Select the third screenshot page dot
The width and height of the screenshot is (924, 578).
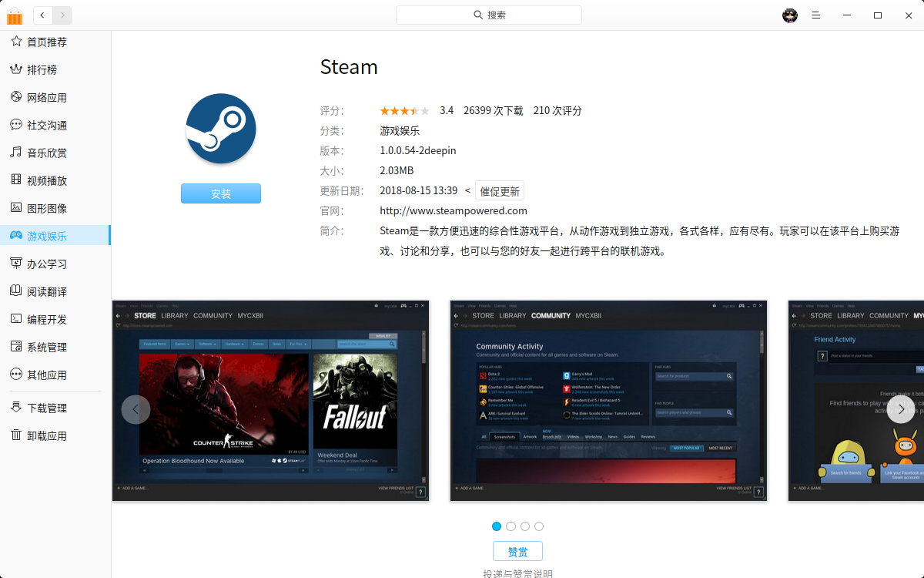pyautogui.click(x=525, y=526)
